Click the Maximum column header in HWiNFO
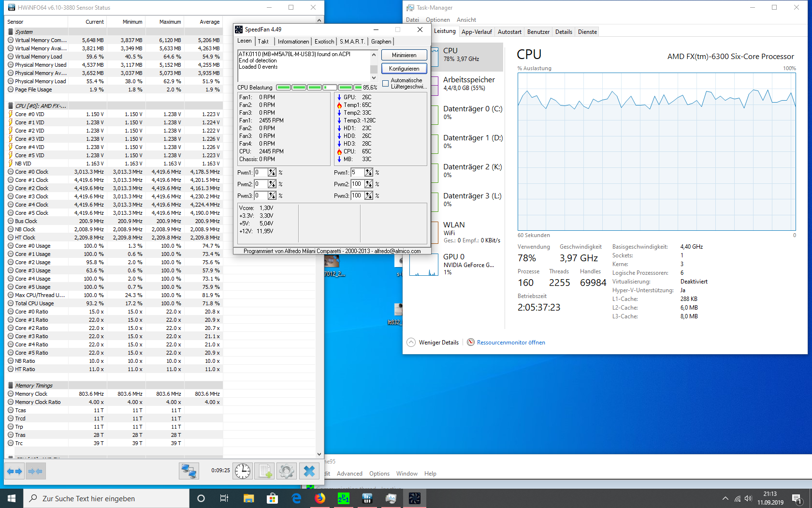 pos(165,22)
